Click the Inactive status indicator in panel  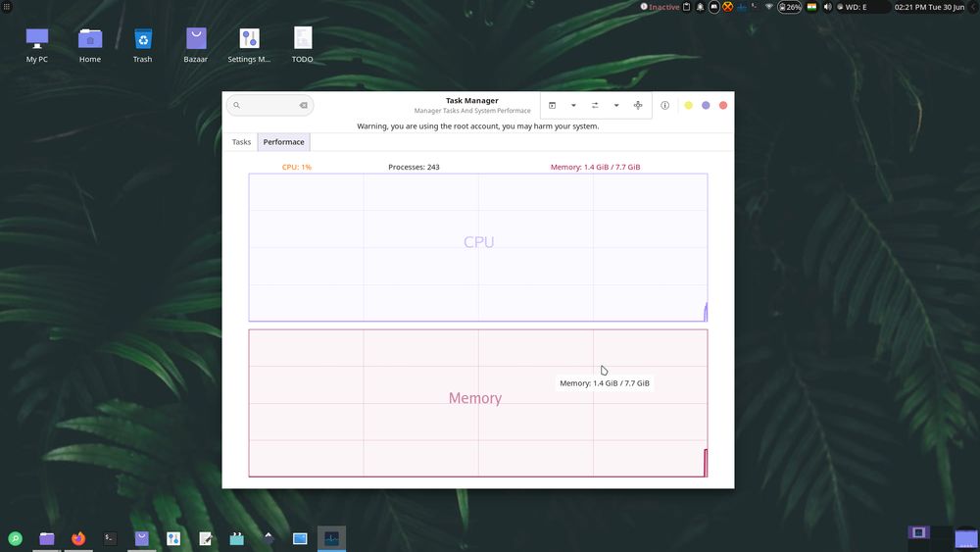[x=660, y=7]
